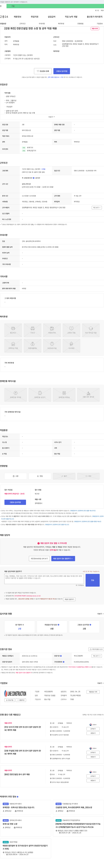The height and width of the screenshot is (868, 104).
Task: Click the 주택자금 지원 welfare icon
Action: point(13,346)
